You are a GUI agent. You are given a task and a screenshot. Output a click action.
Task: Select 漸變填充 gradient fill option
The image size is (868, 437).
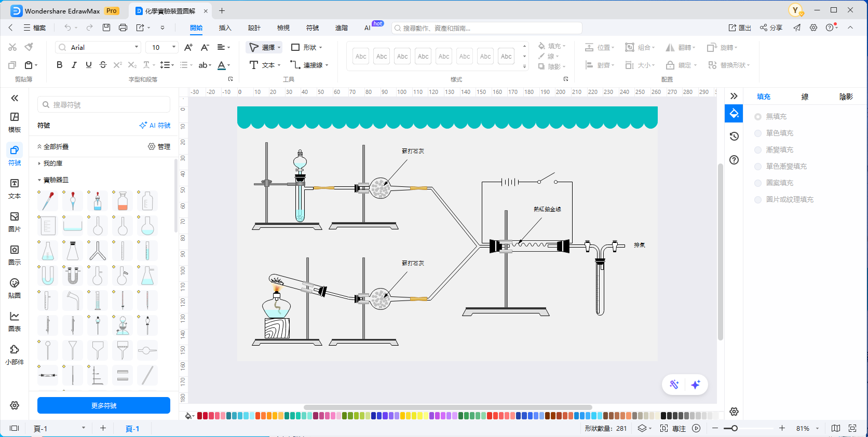tap(758, 150)
